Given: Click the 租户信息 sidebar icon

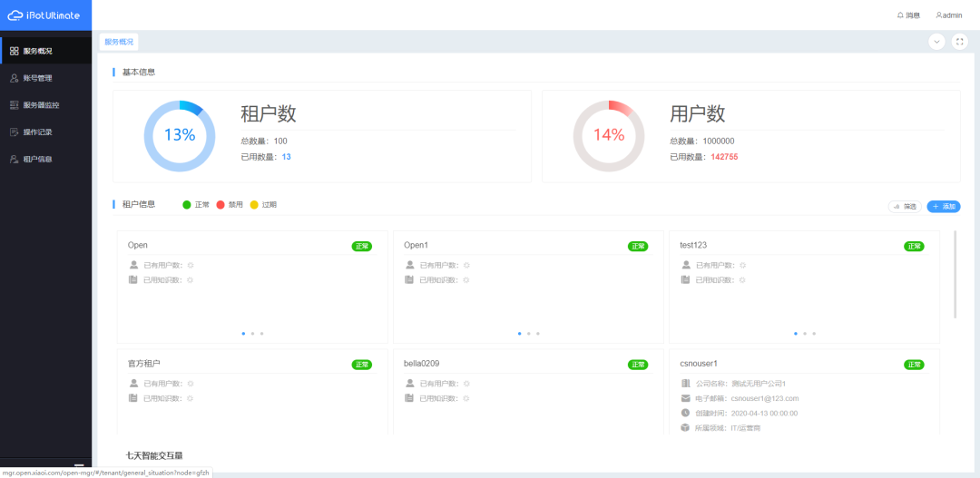Looking at the screenshot, I should [14, 160].
